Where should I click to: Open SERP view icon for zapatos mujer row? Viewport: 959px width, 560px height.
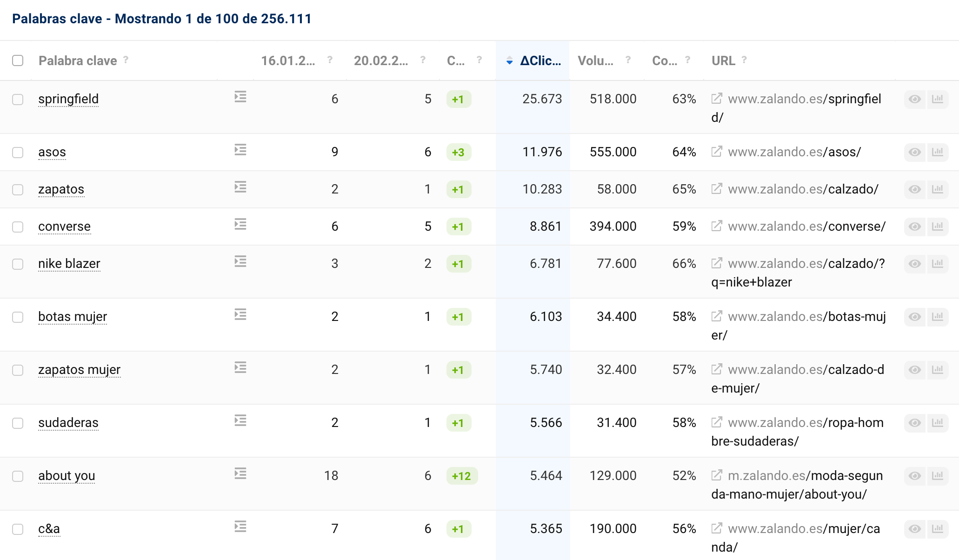coord(240,367)
